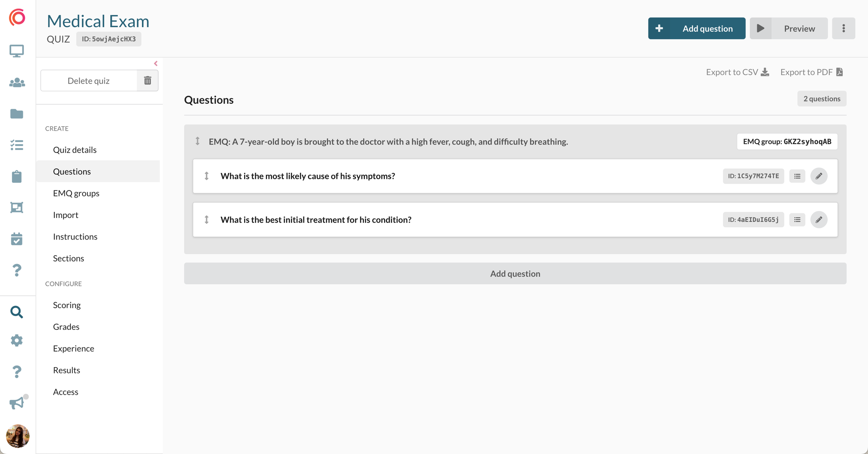
Task: Open the three-dot menu near Preview
Action: tap(843, 28)
